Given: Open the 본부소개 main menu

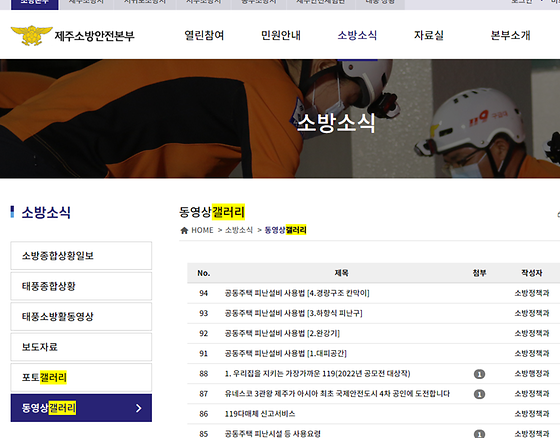Looking at the screenshot, I should pos(510,35).
